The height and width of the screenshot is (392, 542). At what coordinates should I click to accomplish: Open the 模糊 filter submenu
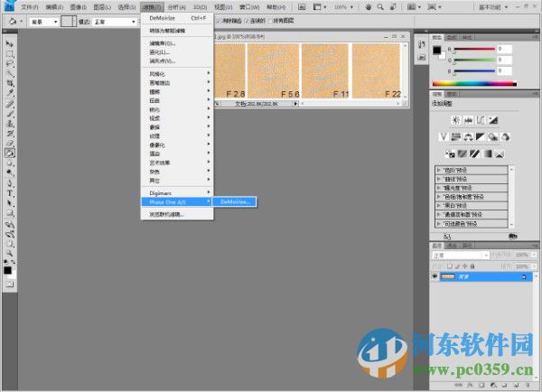(x=177, y=91)
